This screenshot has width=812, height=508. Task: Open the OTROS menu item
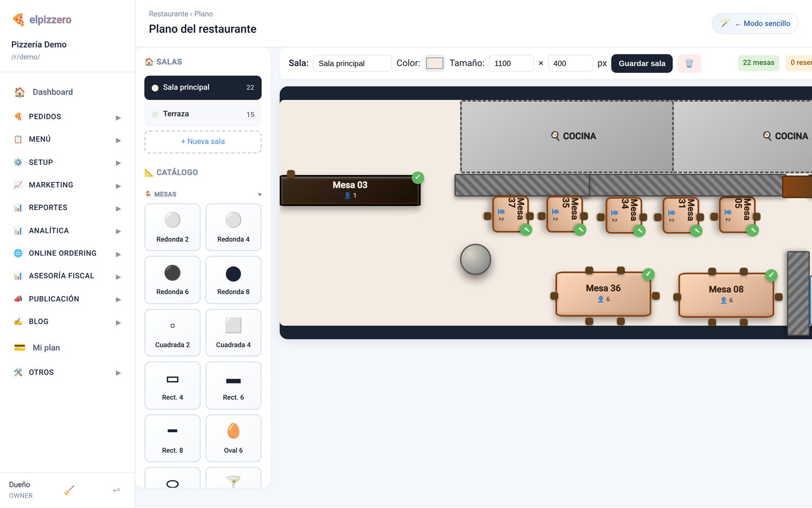(67, 372)
